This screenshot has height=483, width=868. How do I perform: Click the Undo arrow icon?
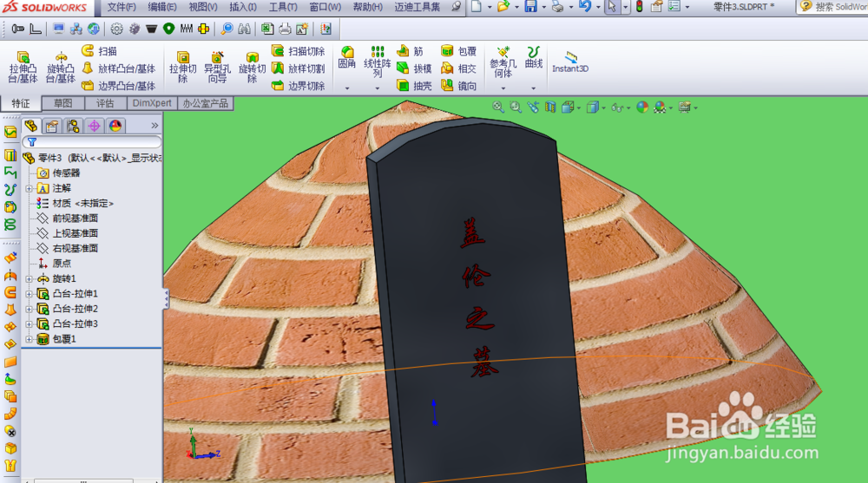click(584, 7)
